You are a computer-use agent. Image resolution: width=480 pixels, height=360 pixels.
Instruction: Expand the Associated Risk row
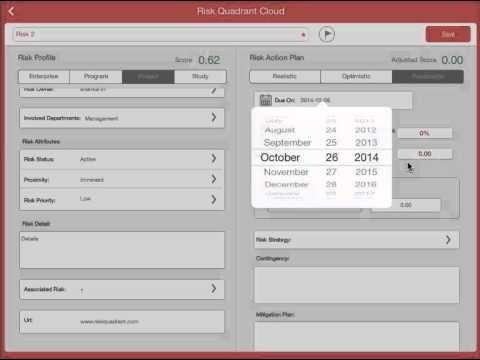point(122,289)
